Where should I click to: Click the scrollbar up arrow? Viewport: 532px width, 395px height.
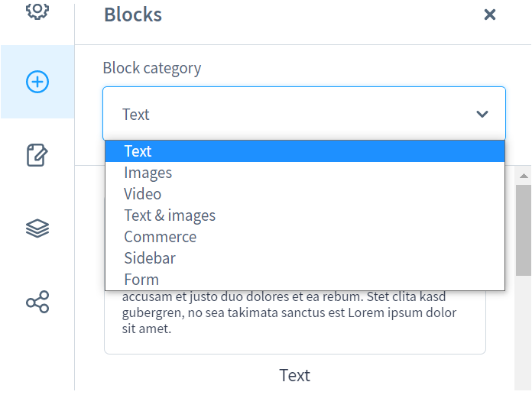[524, 175]
